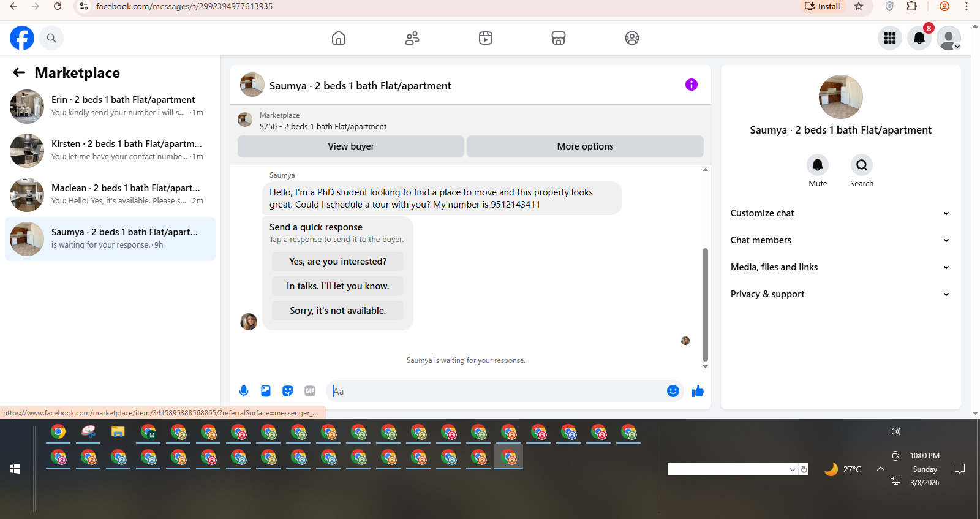Click the chat scrollbar thumb
This screenshot has height=519, width=980.
(x=705, y=305)
